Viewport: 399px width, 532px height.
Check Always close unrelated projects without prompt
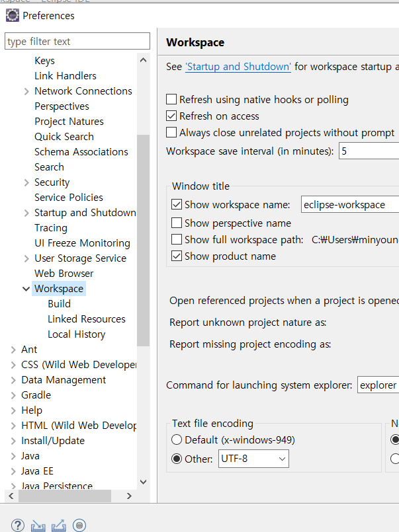point(171,132)
